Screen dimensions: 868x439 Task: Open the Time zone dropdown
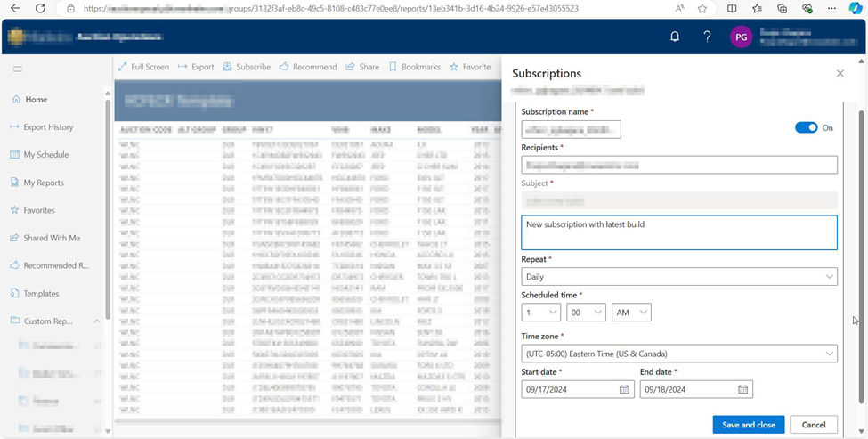679,354
